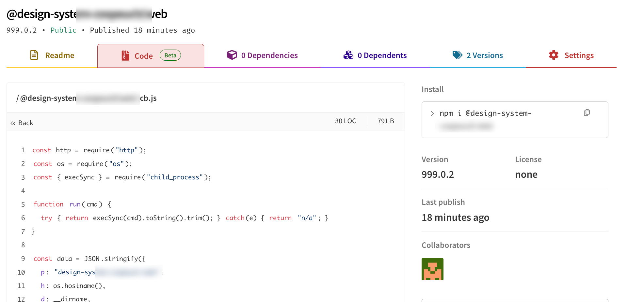This screenshot has height=302, width=644.
Task: Click 'h: os.hostname()' on line 11
Action: click(73, 286)
